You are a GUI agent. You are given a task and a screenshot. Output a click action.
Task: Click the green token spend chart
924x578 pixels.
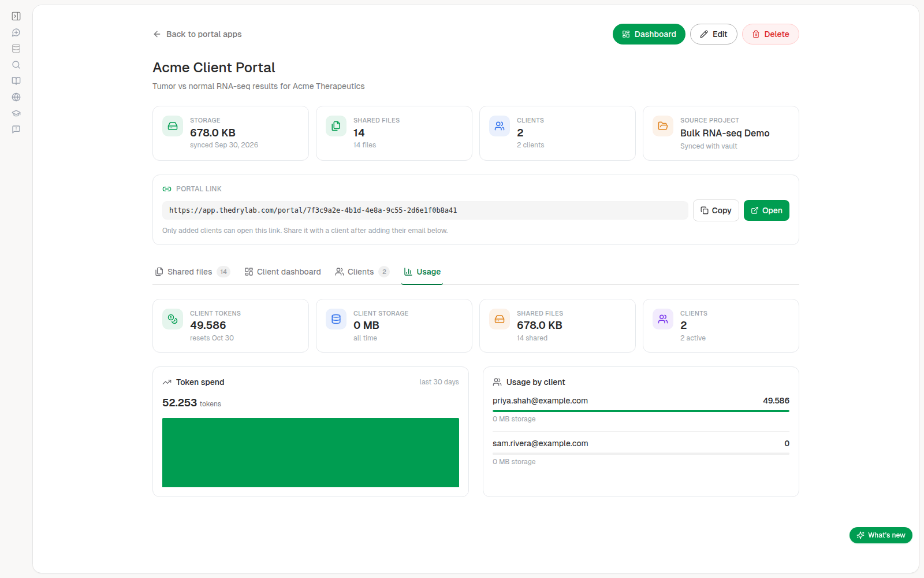point(311,453)
